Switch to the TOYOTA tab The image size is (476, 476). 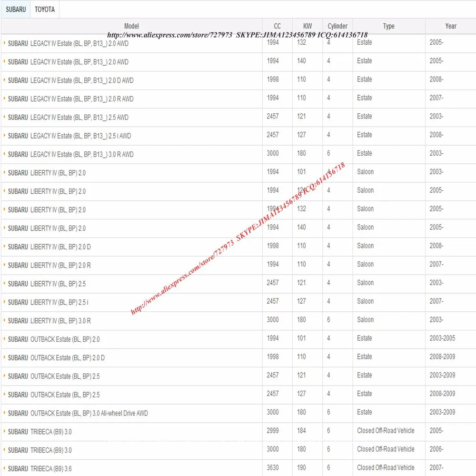tap(45, 10)
